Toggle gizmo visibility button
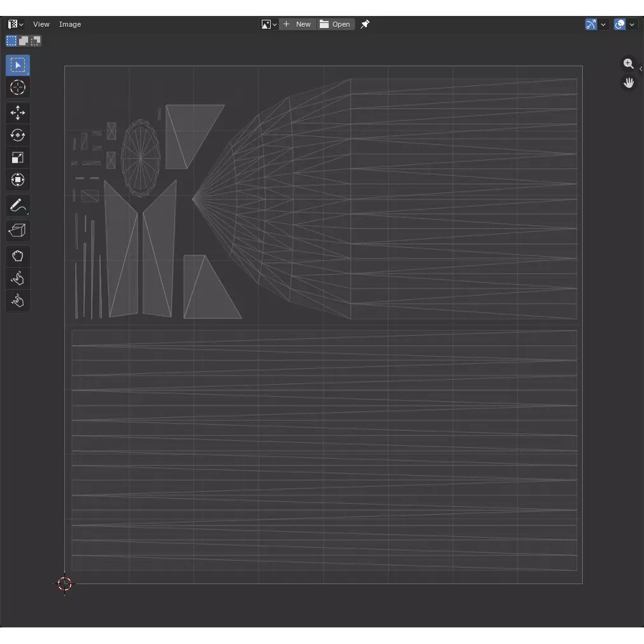 591,24
